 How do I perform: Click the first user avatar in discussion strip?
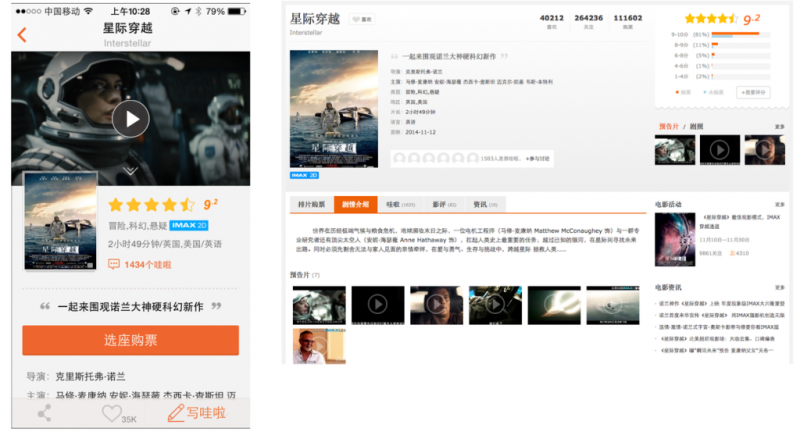[x=399, y=159]
